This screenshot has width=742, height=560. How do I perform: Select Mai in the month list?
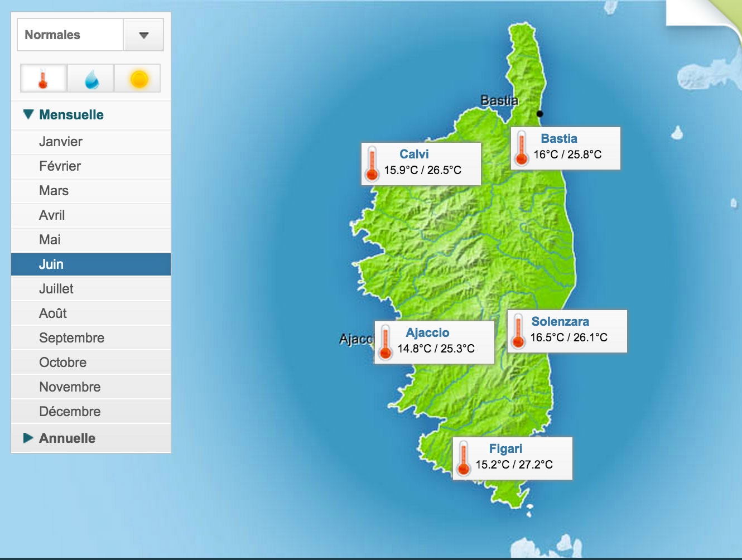[x=91, y=240]
